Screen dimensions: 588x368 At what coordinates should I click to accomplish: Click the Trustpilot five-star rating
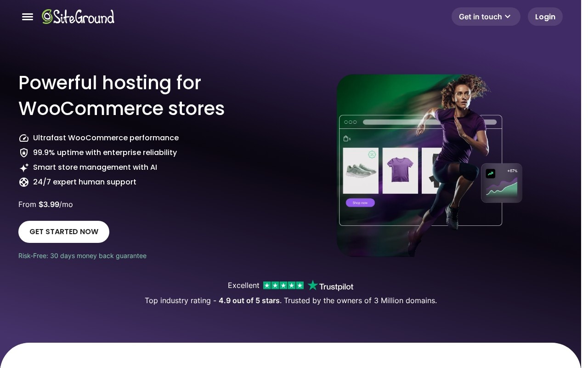pos(283,285)
